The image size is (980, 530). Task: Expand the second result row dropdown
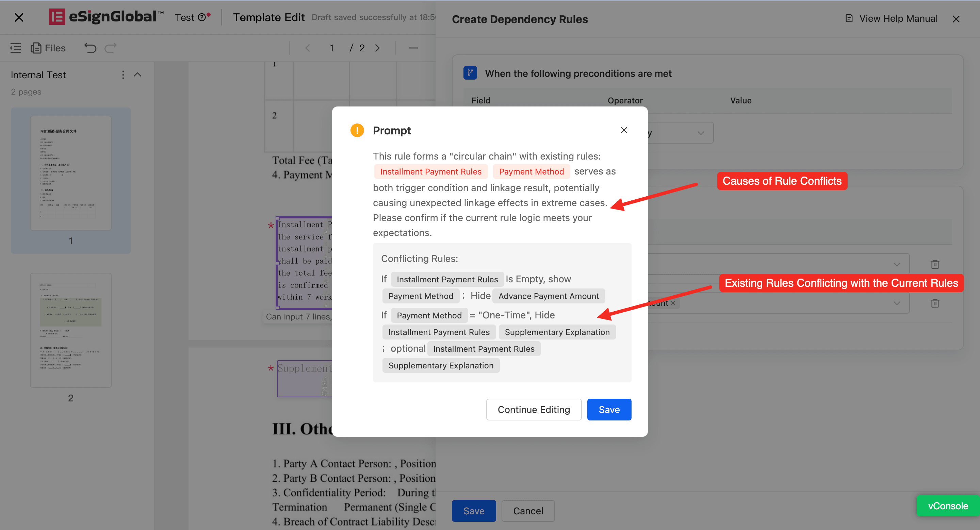897,303
